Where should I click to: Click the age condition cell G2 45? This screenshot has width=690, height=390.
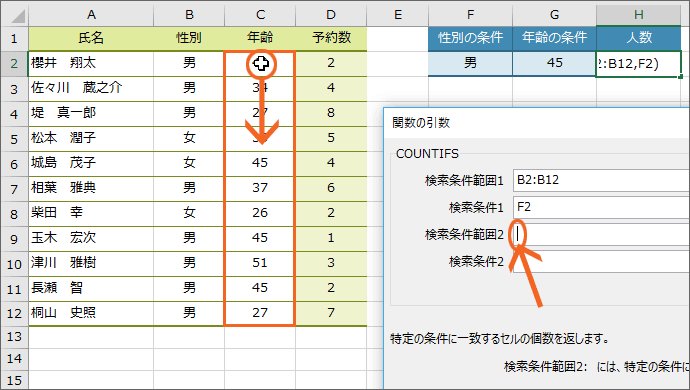(x=554, y=63)
